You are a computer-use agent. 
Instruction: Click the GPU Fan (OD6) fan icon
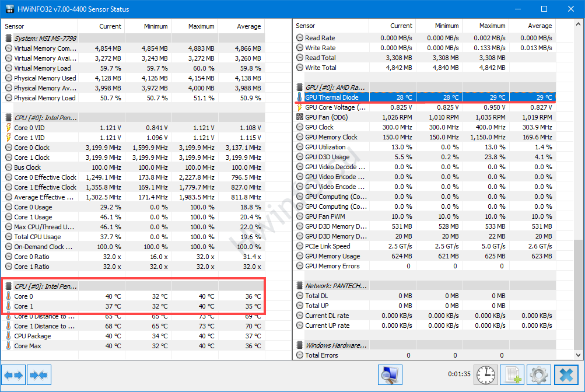tap(300, 117)
